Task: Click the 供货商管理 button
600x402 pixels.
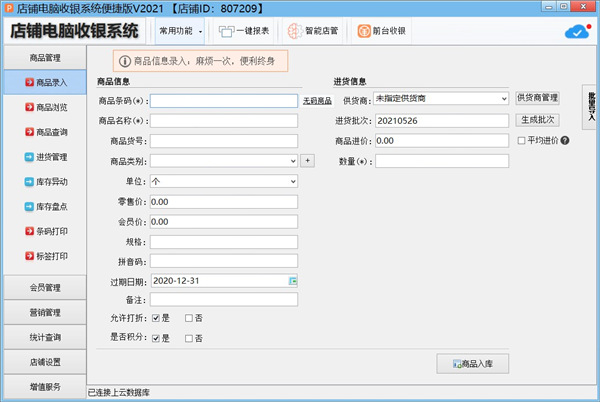Action: point(537,98)
